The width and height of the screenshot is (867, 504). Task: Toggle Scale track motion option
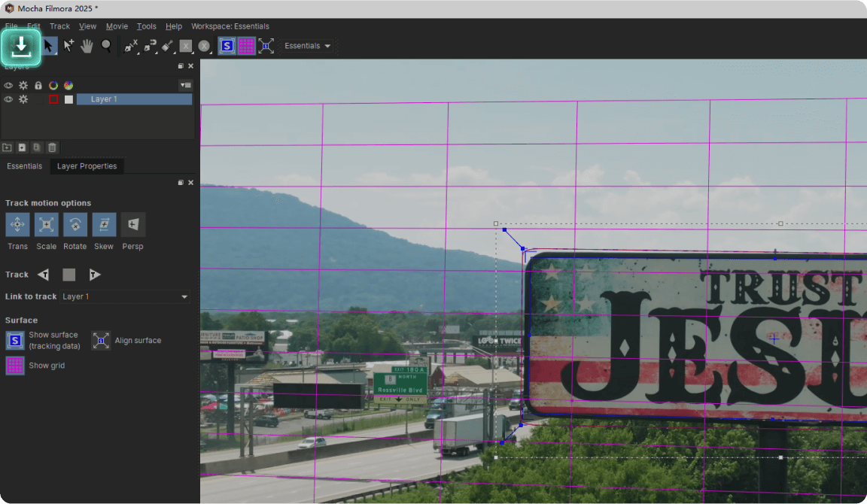(47, 224)
